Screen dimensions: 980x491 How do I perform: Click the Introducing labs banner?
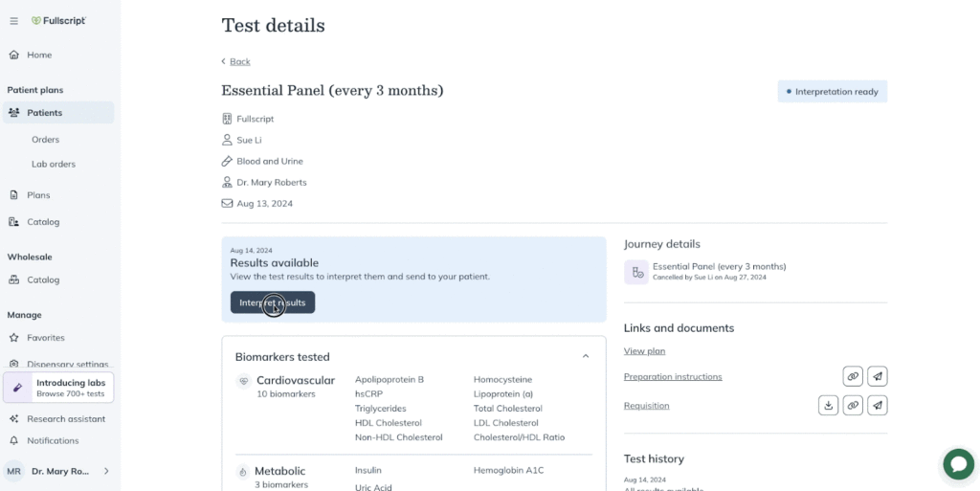[x=58, y=388]
